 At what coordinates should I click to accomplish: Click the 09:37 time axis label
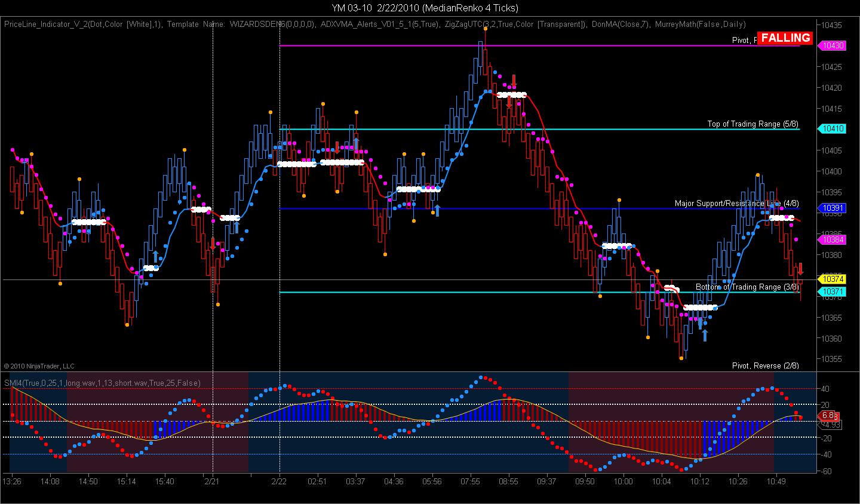tap(546, 481)
